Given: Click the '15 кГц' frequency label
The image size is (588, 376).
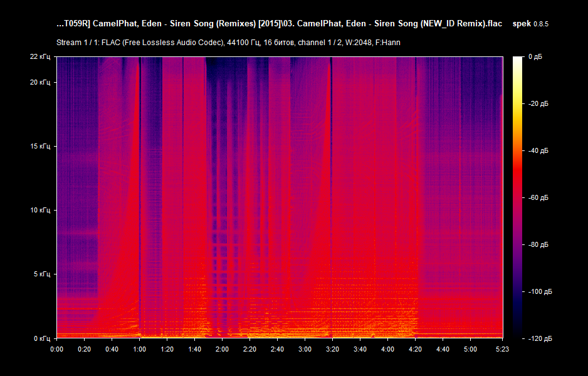Looking at the screenshot, I should [x=39, y=146].
